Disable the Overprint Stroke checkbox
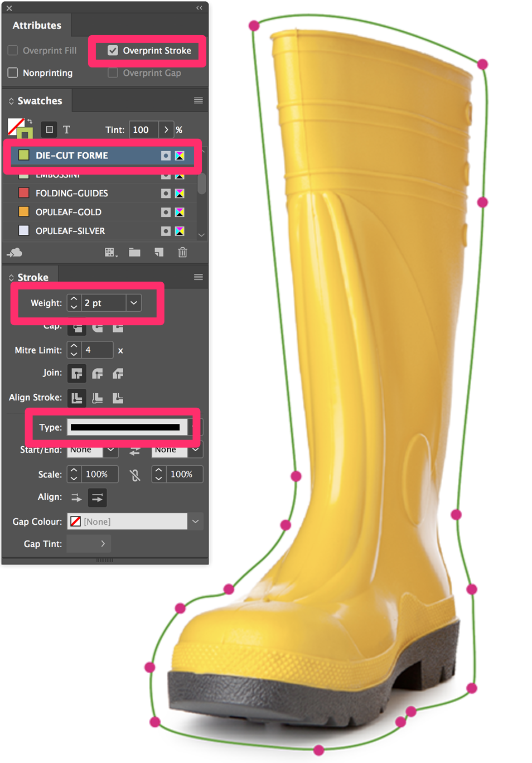 point(113,51)
